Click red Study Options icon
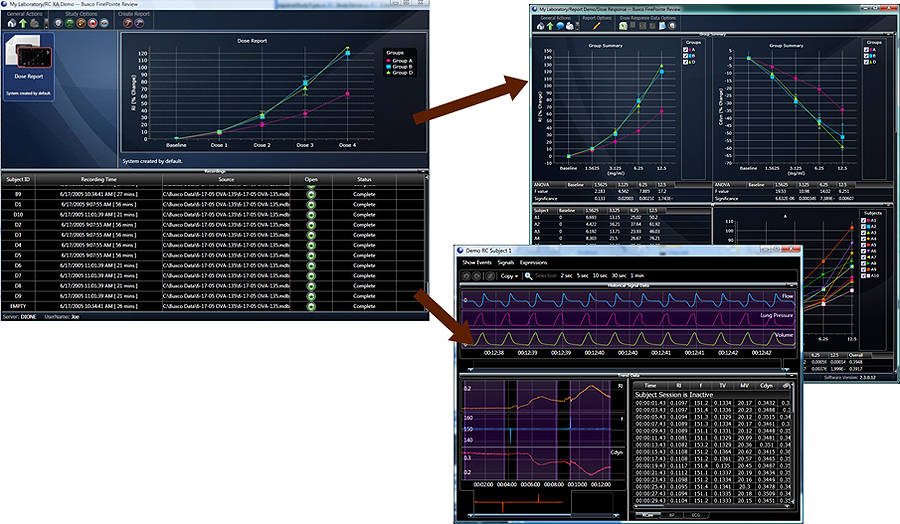Viewport: 900px width, 524px height. point(92,23)
